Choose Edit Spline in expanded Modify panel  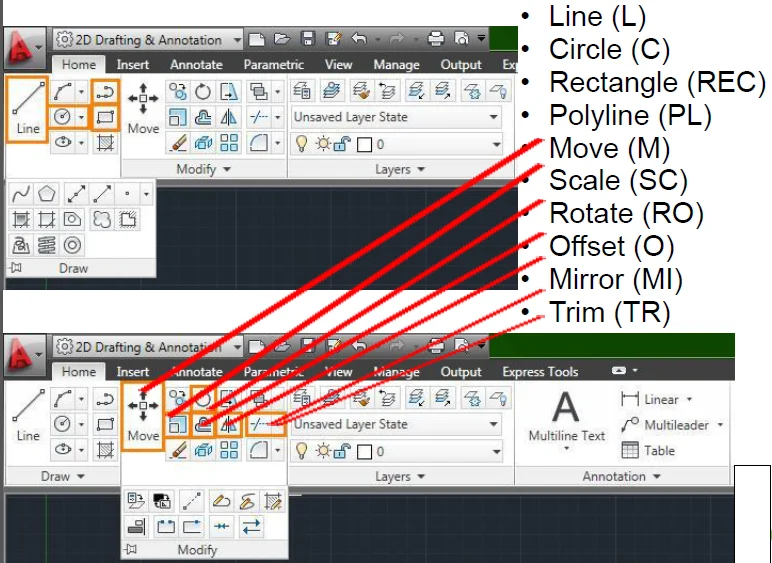point(247,501)
